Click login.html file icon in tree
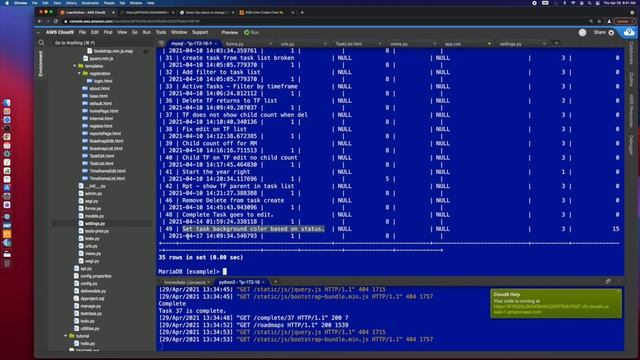Image resolution: width=640 pixels, height=360 pixels. 89,81
